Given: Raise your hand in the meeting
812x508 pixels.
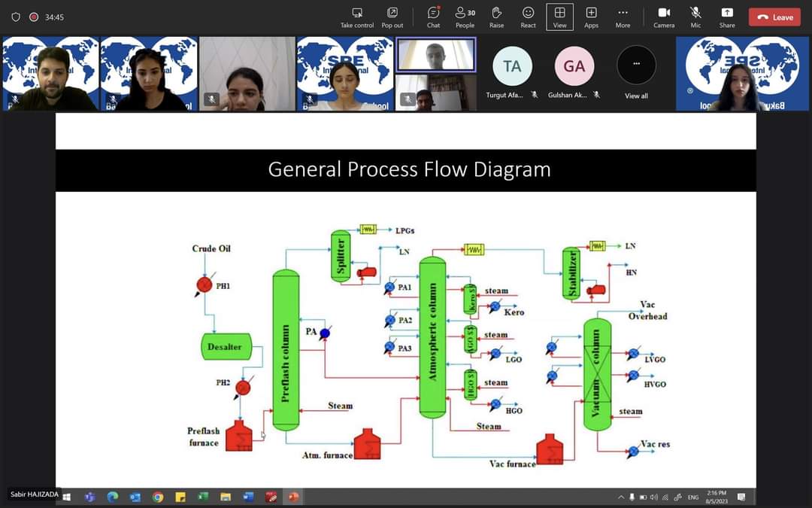Looking at the screenshot, I should (496, 17).
